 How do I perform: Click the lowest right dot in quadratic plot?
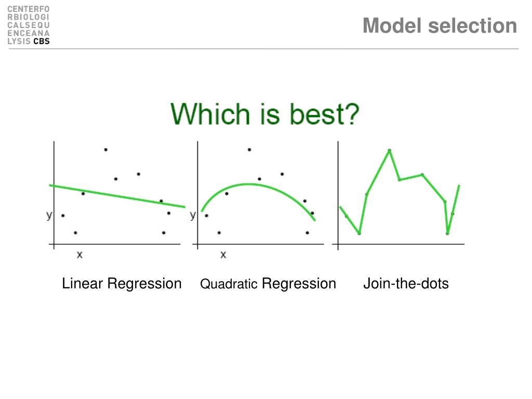307,233
